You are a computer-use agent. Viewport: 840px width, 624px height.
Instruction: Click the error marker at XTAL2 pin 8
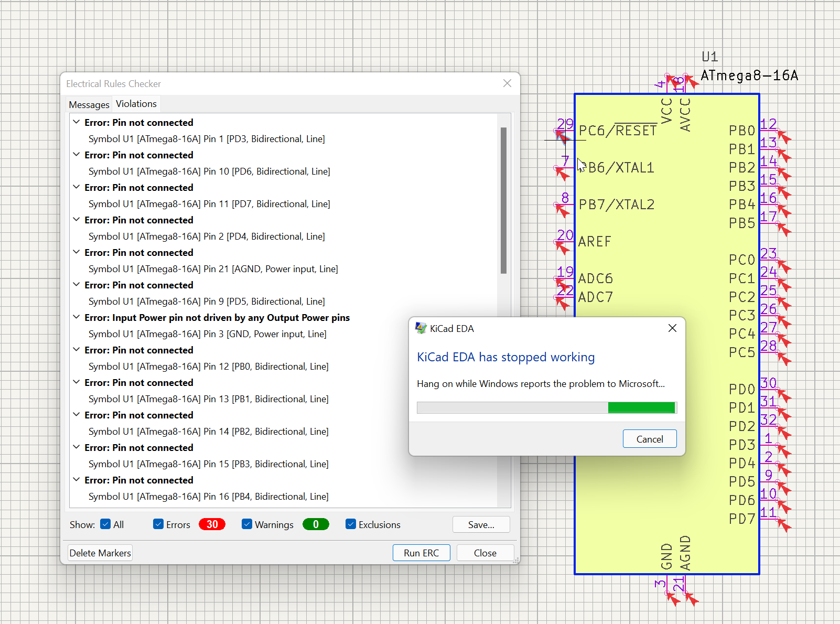(562, 211)
